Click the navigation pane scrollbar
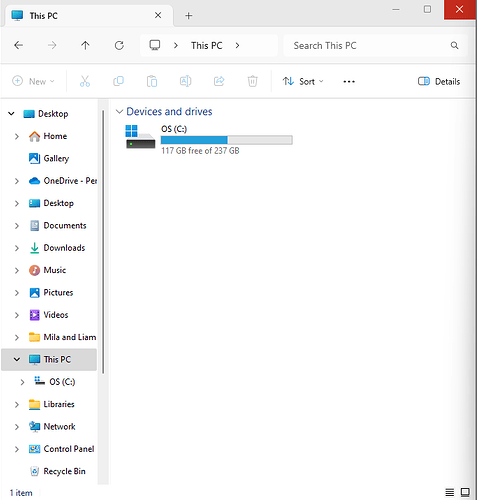477x500 pixels. tap(103, 242)
